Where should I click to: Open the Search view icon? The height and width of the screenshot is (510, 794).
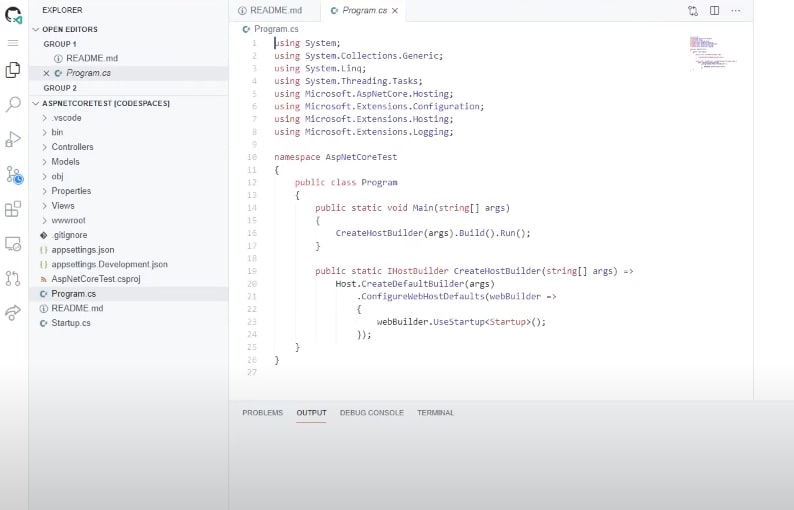(13, 104)
